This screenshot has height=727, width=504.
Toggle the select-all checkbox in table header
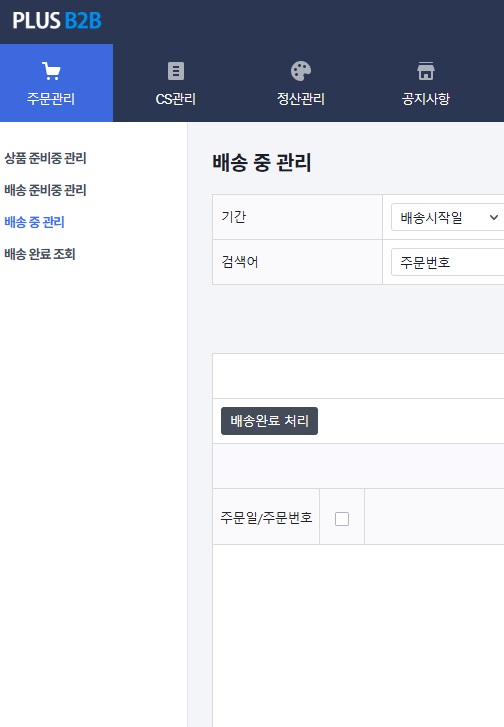coord(342,518)
